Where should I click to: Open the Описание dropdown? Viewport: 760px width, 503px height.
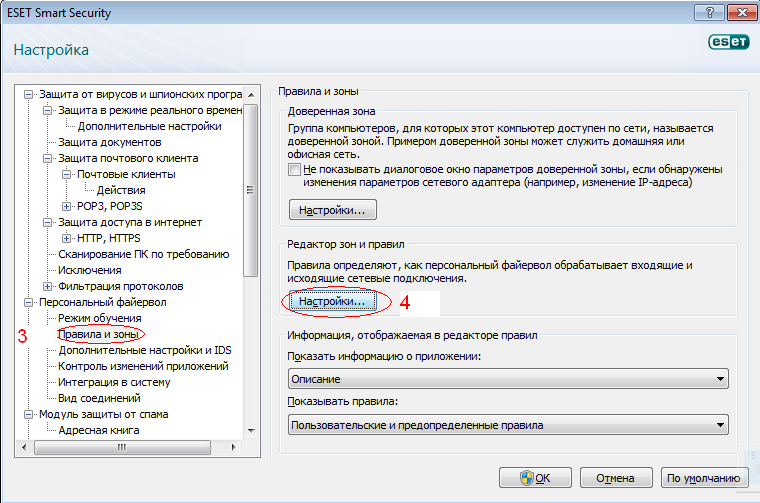click(x=508, y=379)
